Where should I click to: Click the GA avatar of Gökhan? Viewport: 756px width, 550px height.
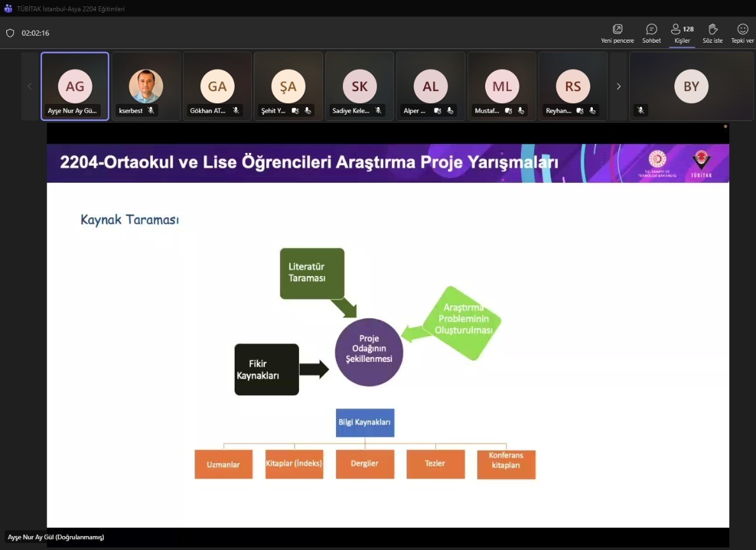coord(217,86)
